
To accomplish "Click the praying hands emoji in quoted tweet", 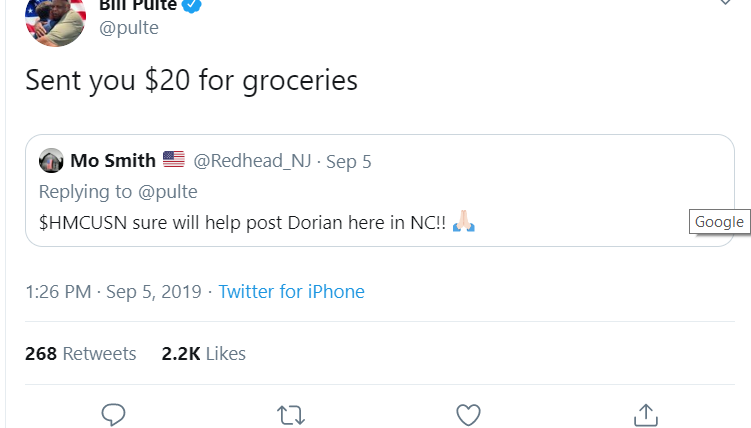I will coord(463,221).
